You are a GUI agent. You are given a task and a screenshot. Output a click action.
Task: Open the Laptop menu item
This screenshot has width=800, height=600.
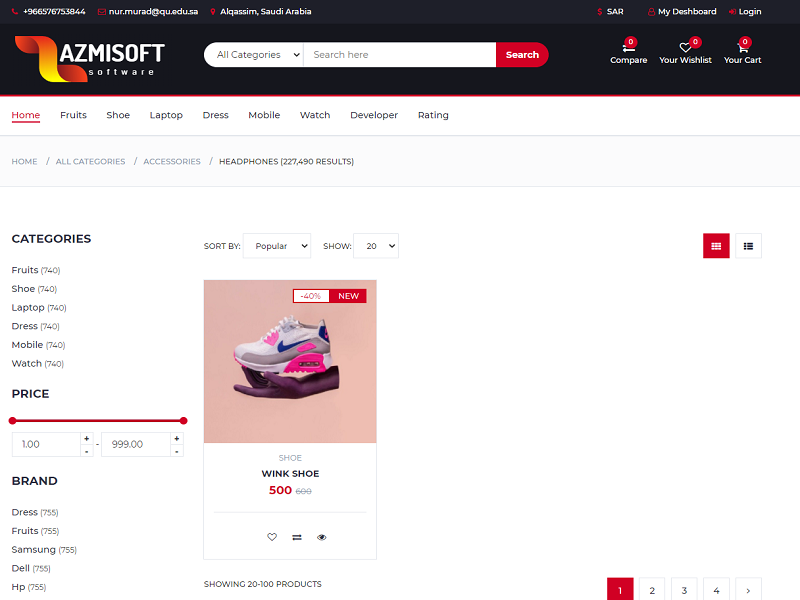166,115
